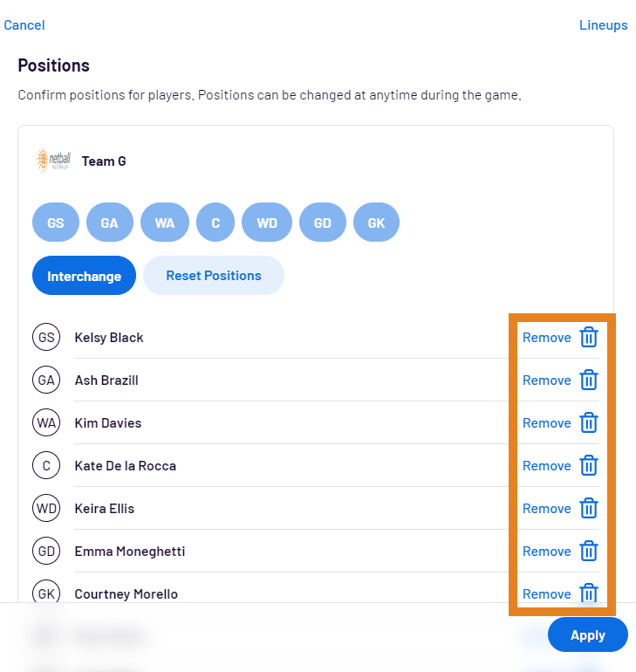This screenshot has height=672, width=636.
Task: Select the WD position pill
Action: 267,223
